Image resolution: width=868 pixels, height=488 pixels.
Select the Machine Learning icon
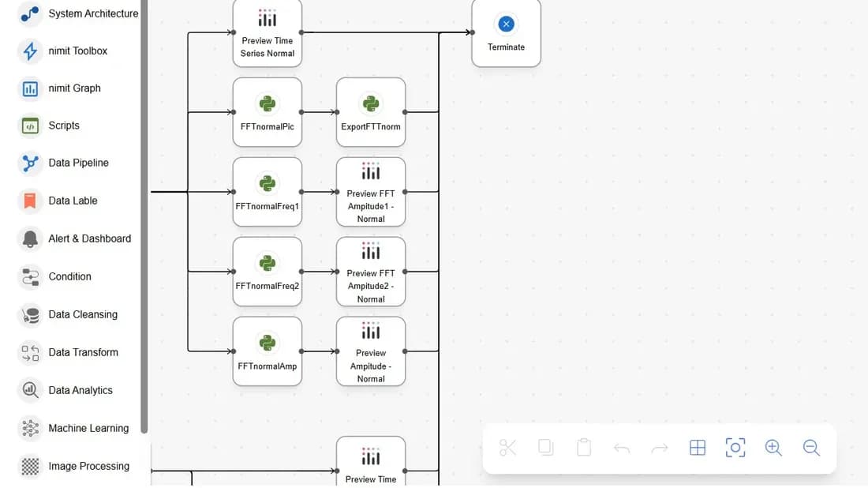30,428
